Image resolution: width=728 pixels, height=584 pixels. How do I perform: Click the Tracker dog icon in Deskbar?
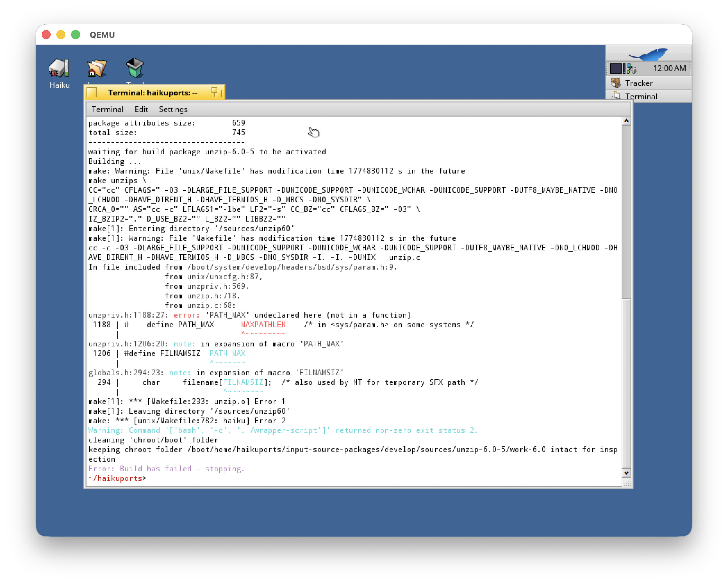616,83
